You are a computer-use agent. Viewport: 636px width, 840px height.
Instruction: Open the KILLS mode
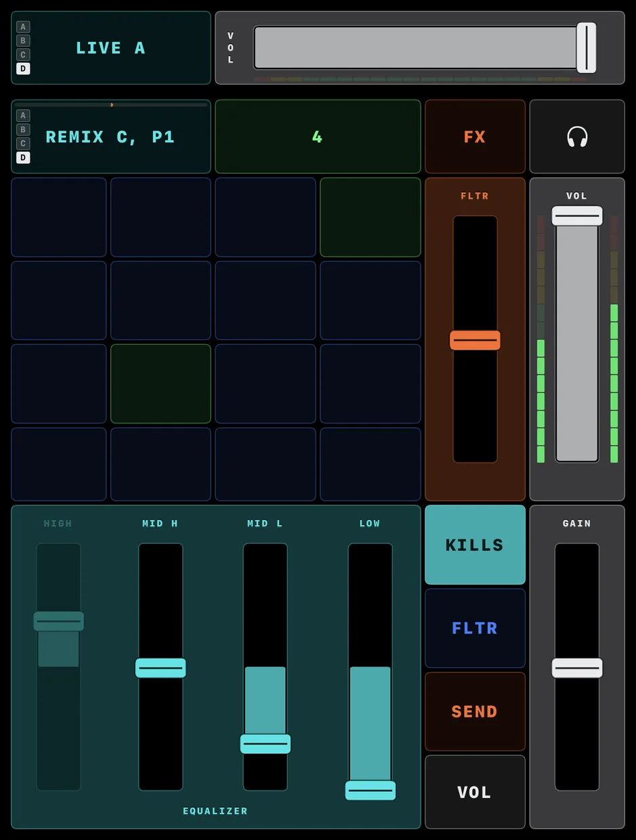click(475, 545)
